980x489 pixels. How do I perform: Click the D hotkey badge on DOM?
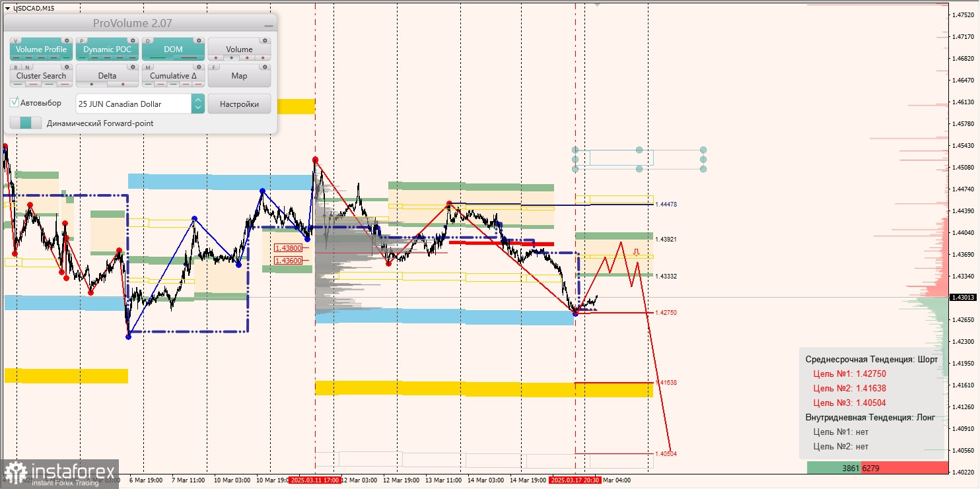click(x=148, y=41)
